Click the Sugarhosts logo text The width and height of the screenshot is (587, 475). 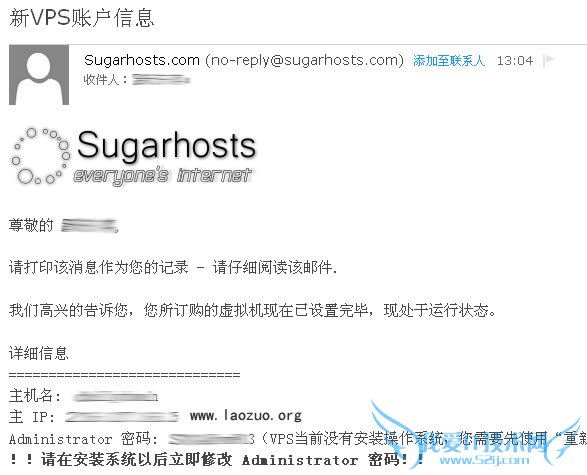click(167, 146)
